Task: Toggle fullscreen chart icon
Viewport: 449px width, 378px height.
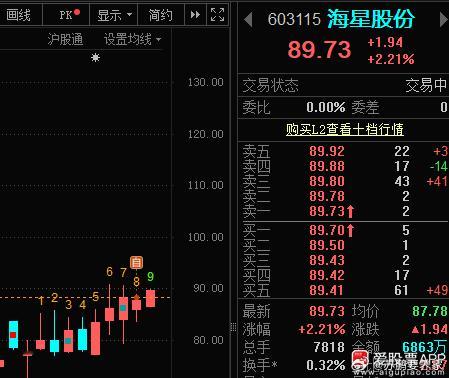Action: (217, 15)
